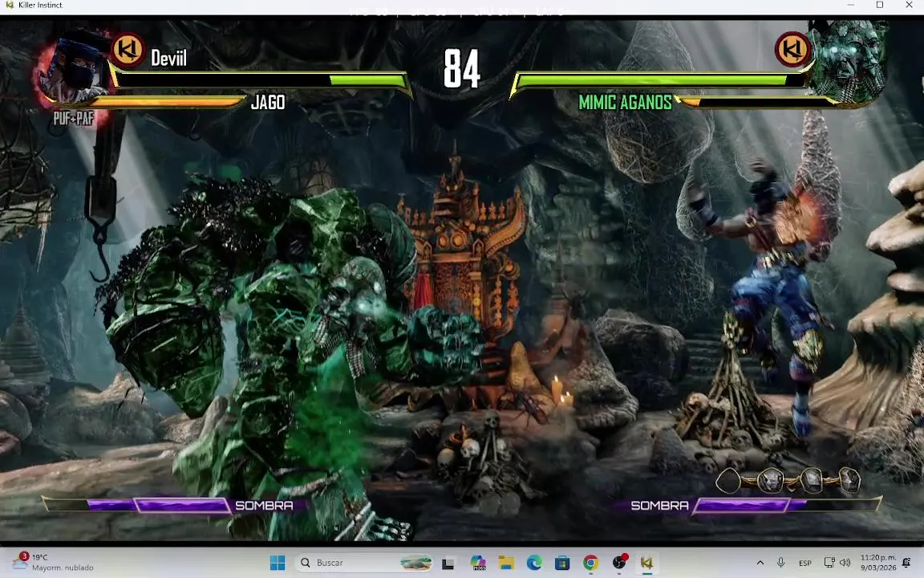
Task: Click the KI emblem beside Deviil
Action: point(128,50)
